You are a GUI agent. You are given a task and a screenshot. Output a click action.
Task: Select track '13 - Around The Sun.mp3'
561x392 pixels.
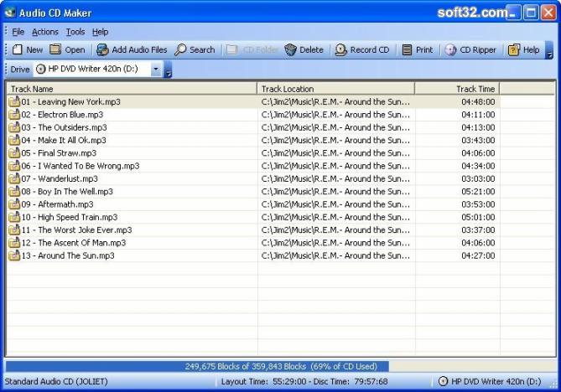click(x=68, y=255)
